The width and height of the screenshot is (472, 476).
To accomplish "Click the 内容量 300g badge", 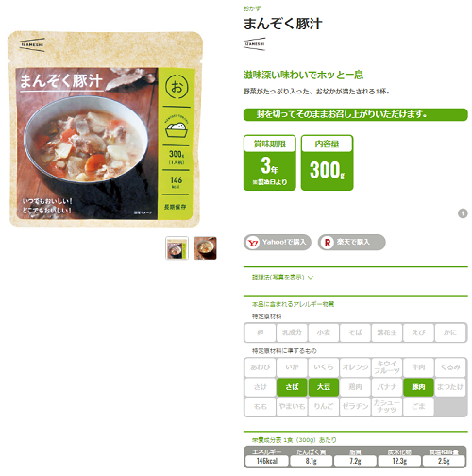I will (327, 162).
